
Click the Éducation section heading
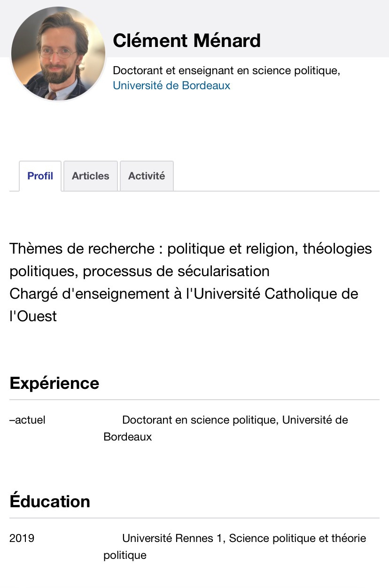click(49, 502)
